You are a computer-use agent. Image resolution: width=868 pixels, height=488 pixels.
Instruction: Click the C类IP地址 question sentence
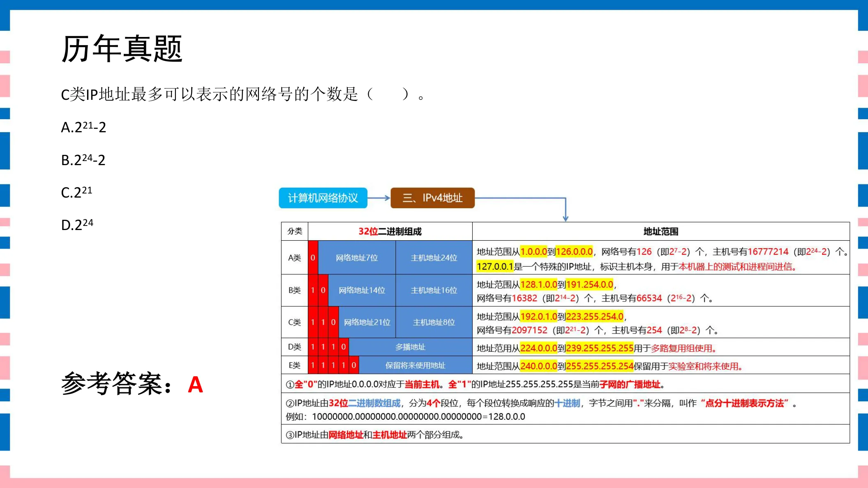point(243,94)
